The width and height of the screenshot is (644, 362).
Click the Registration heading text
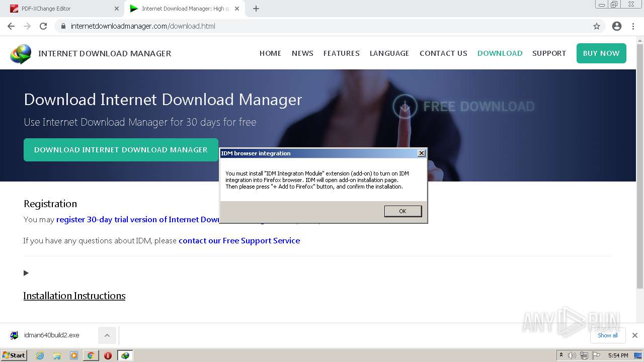(x=50, y=204)
